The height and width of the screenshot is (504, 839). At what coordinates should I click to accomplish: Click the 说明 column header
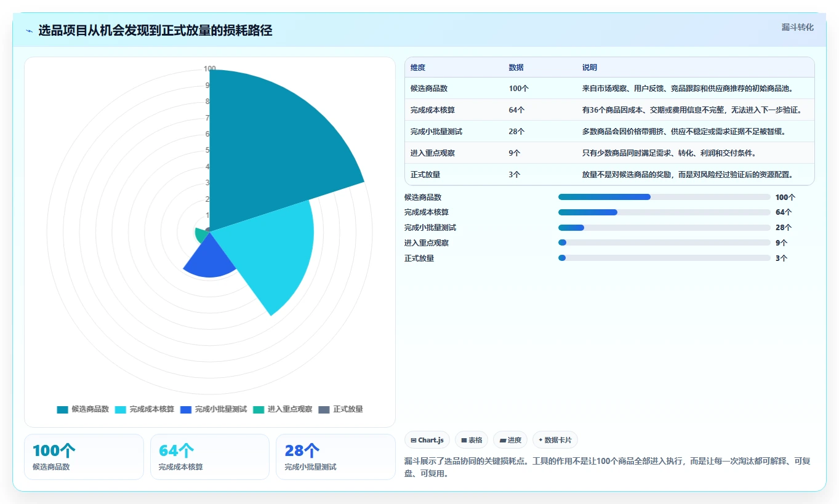tap(590, 68)
